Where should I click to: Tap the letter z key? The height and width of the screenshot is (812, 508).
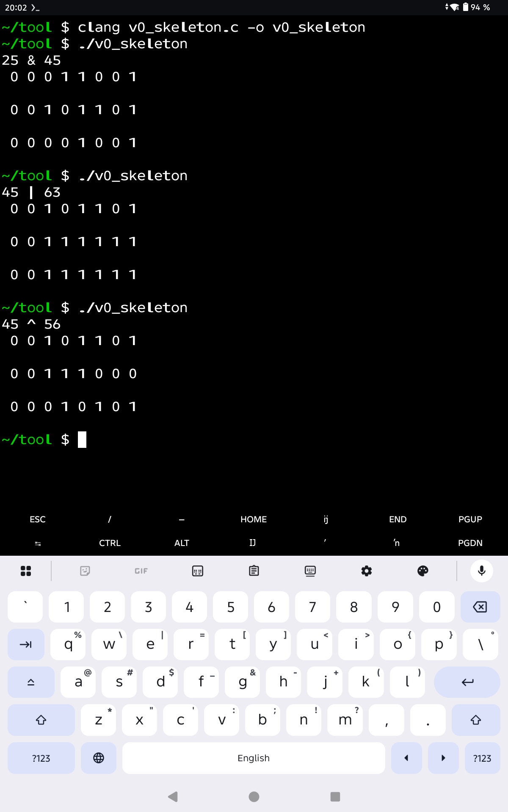[x=99, y=720]
